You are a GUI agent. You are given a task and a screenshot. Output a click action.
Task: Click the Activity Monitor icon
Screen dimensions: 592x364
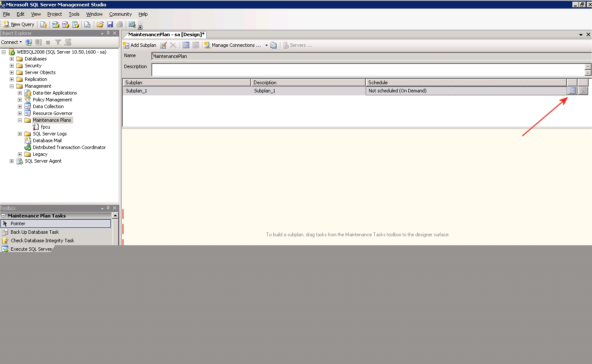[x=132, y=24]
